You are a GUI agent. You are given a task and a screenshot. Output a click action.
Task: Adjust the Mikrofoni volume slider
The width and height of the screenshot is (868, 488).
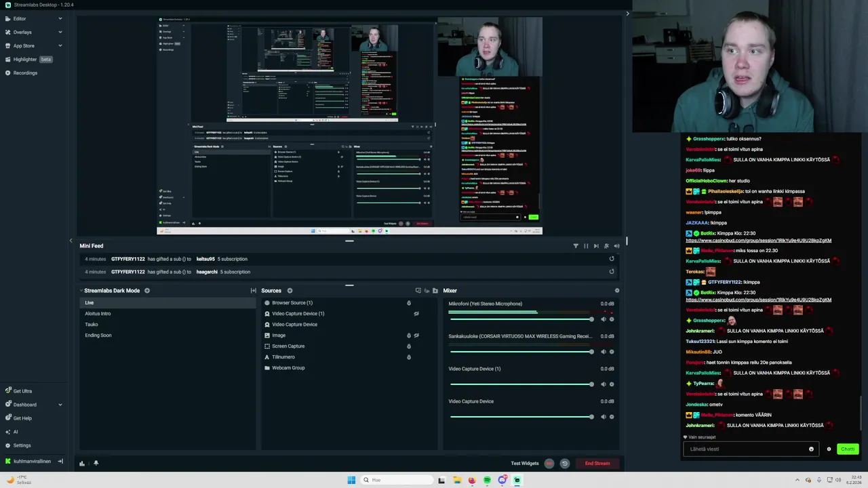coord(521,319)
